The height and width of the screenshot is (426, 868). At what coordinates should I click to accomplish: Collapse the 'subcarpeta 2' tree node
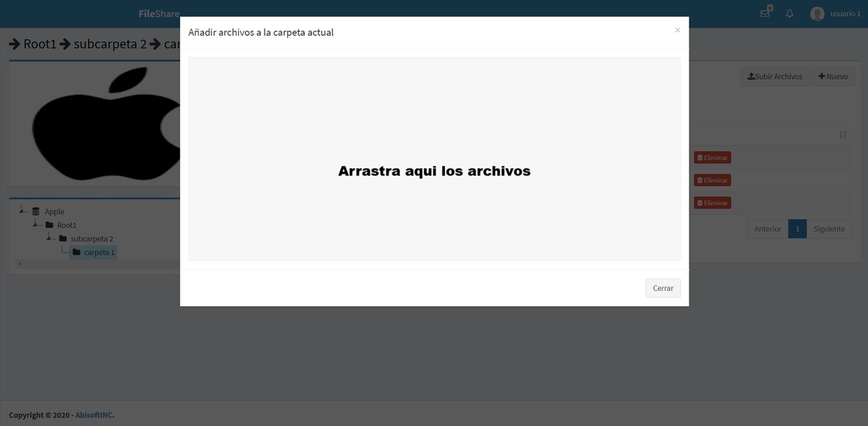pos(50,238)
